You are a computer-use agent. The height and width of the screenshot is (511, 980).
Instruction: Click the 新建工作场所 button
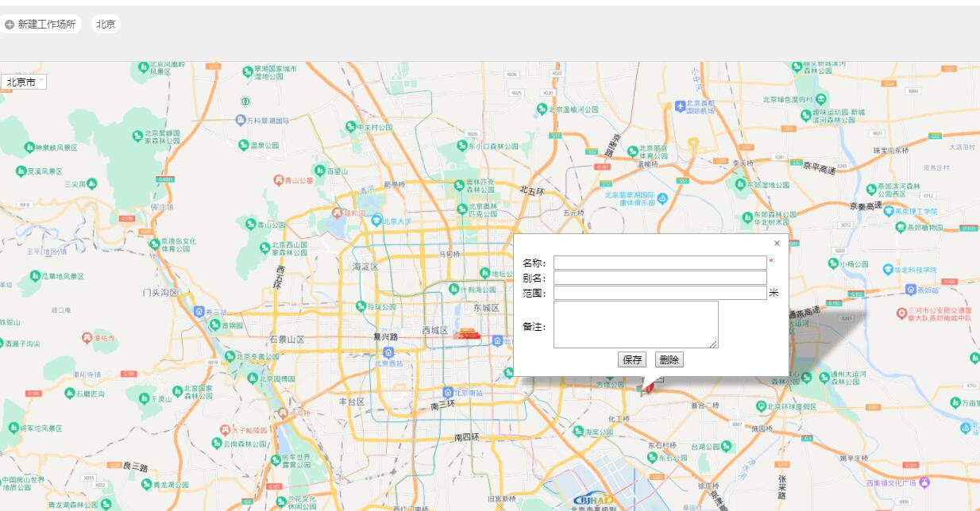(x=40, y=24)
